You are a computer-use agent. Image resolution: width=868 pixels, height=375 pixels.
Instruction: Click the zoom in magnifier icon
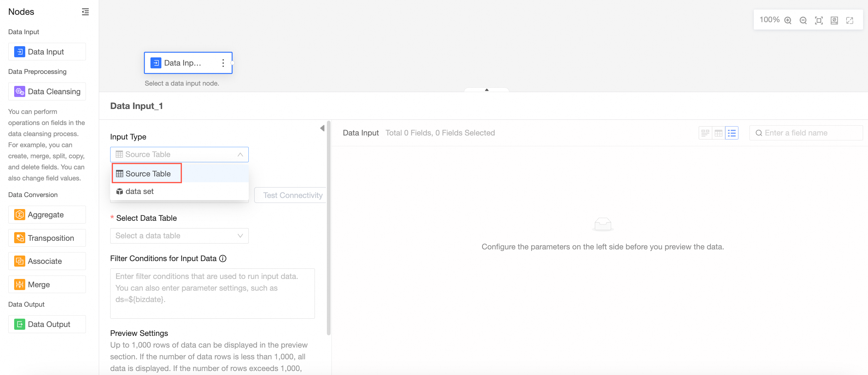tap(787, 21)
